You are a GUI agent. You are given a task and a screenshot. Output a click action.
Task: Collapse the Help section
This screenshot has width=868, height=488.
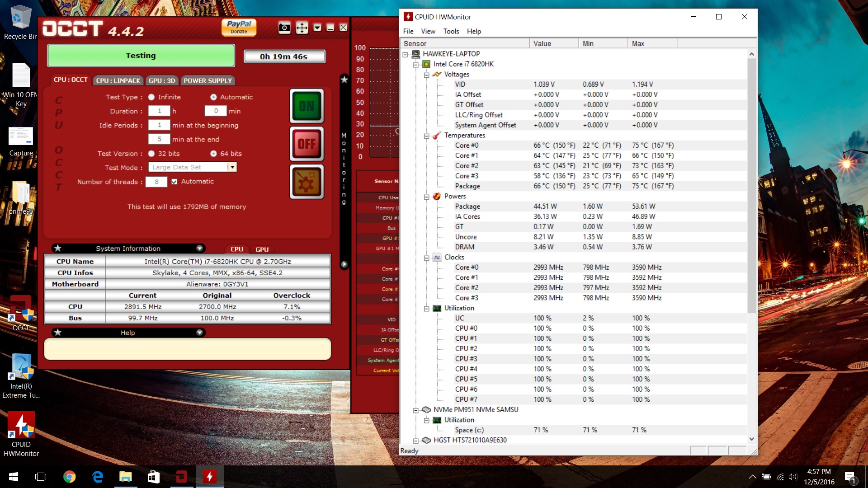[199, 333]
